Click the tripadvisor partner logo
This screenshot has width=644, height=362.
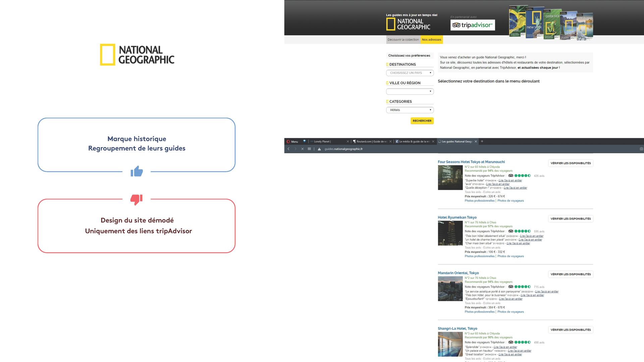coord(473,25)
